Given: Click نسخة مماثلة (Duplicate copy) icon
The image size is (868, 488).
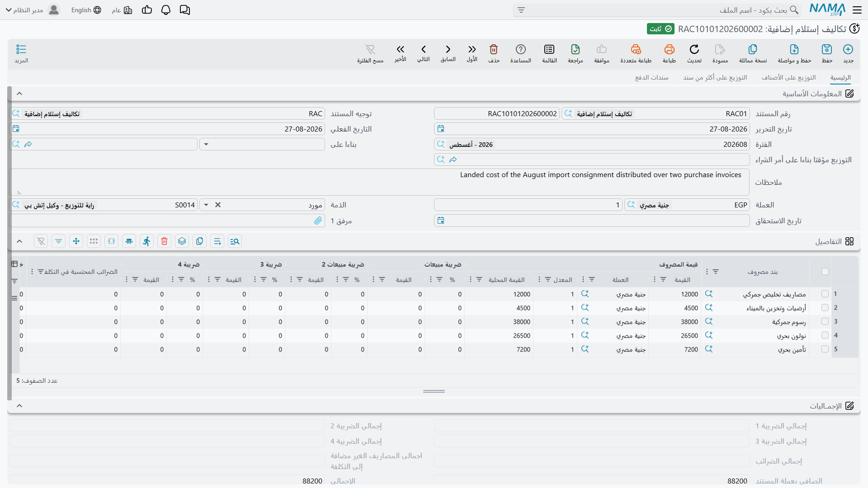Looking at the screenshot, I should click(753, 49).
